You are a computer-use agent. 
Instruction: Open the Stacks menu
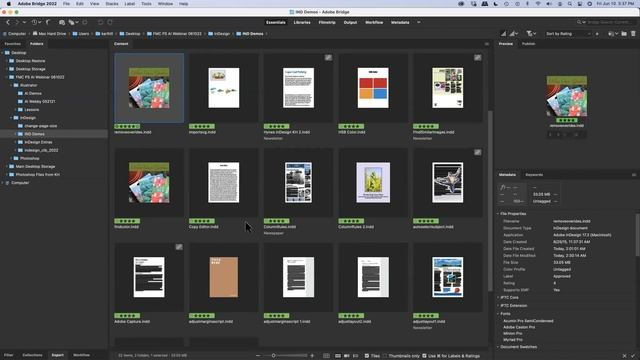click(x=112, y=4)
